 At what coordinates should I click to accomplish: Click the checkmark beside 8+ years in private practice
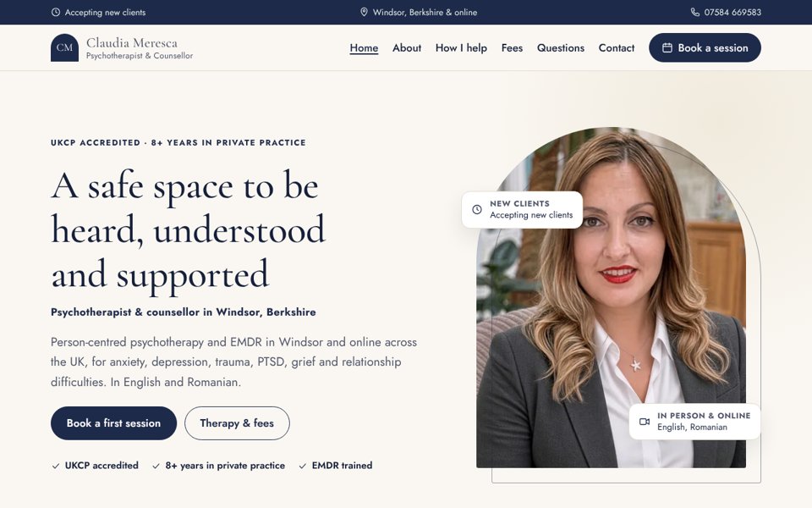156,466
